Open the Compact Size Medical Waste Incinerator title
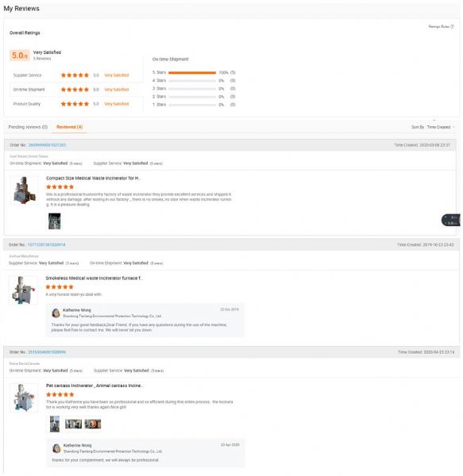The width and height of the screenshot is (463, 476). 93,178
